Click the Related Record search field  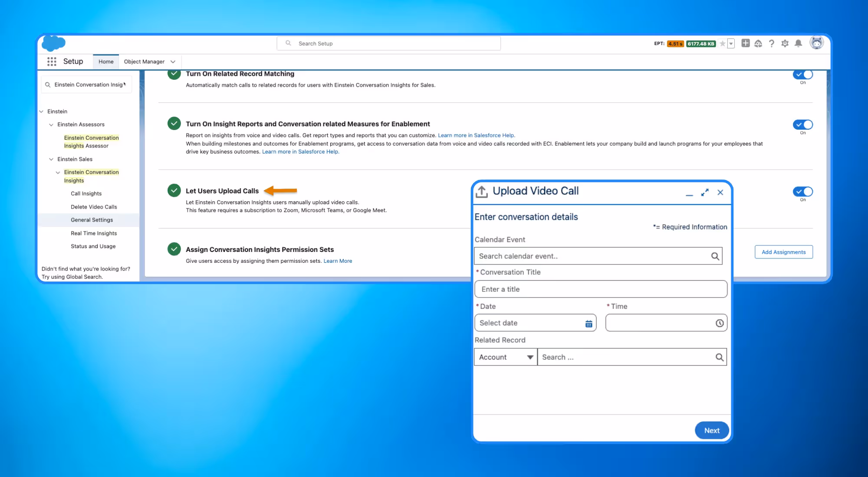coord(632,357)
